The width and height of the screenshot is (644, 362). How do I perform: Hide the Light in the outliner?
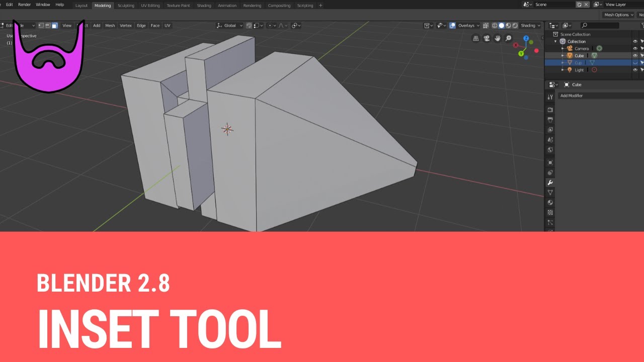635,70
